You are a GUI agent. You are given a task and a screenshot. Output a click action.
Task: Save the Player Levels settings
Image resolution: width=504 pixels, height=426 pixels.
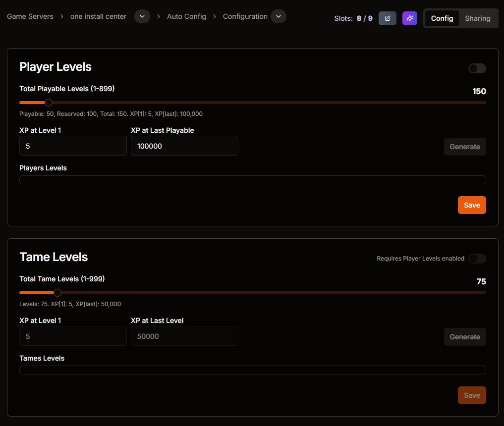pyautogui.click(x=471, y=205)
